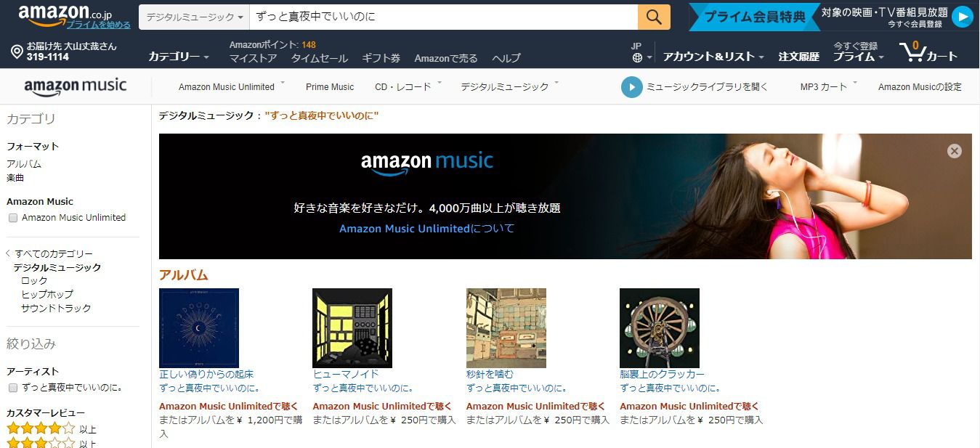This screenshot has height=448, width=980.
Task: Click the Prime video play arrow icon
Action: [962, 17]
